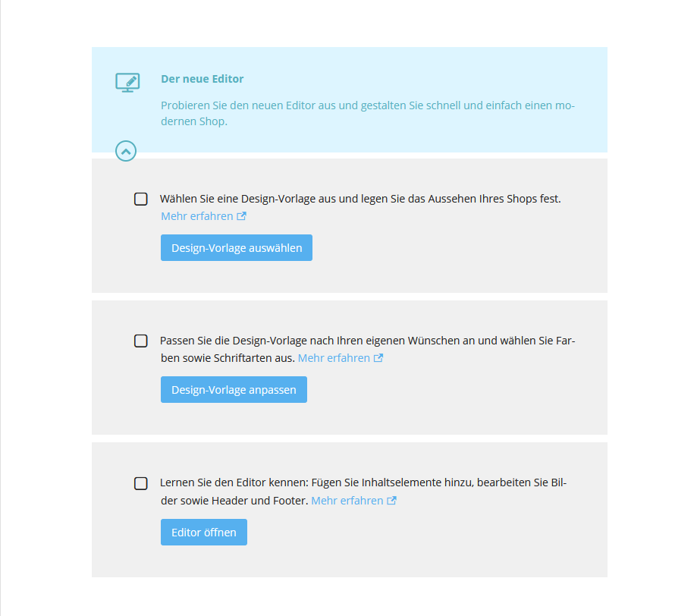Click the Der neue Editor heading
Screen dimensions: 697x616
point(203,79)
